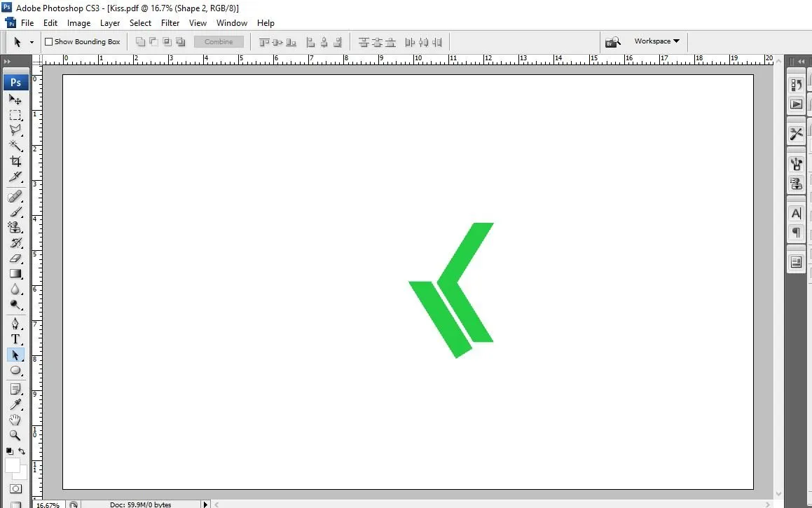The image size is (812, 508).
Task: Select the Dodge tool
Action: coord(15,305)
